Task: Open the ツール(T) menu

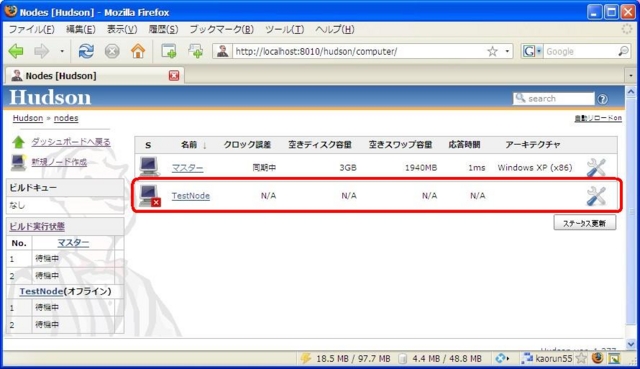Action: coord(284,29)
